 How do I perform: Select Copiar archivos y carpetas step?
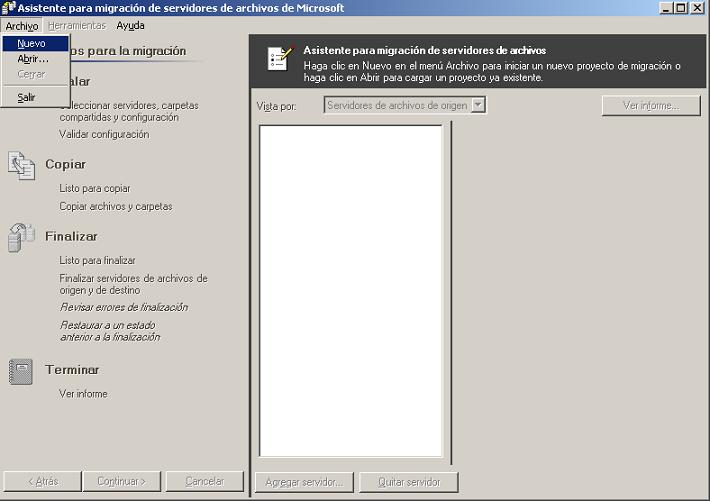116,207
